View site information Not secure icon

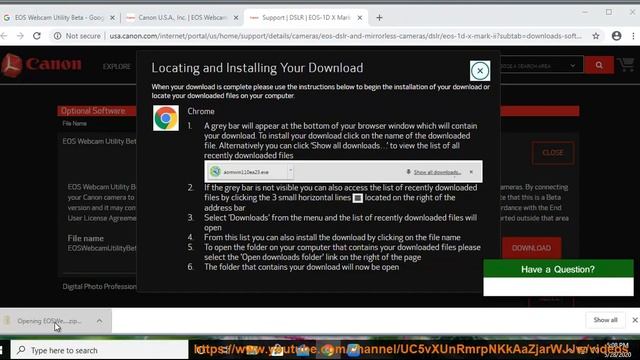pos(58,36)
